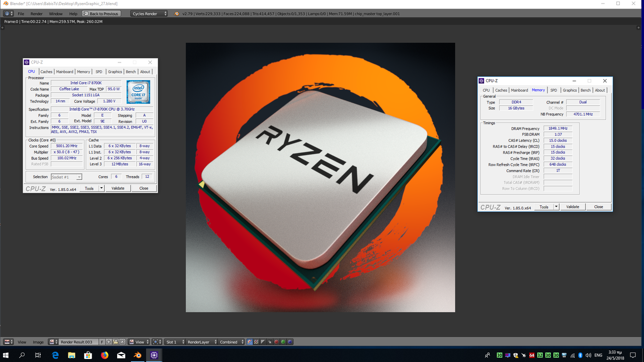This screenshot has width=644, height=362.
Task: Open Blender Help menu
Action: point(73,14)
